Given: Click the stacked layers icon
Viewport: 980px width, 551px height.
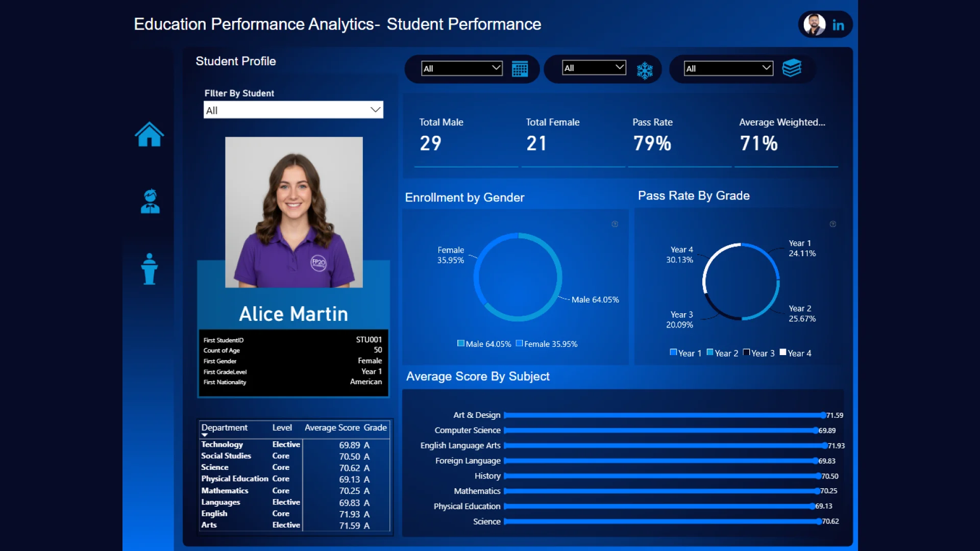Looking at the screenshot, I should [x=792, y=68].
